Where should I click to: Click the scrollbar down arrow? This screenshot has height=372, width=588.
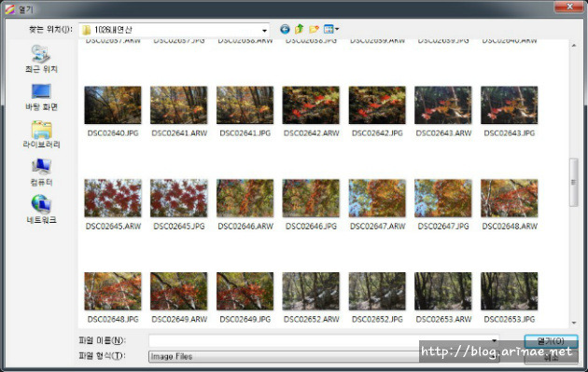pos(574,323)
